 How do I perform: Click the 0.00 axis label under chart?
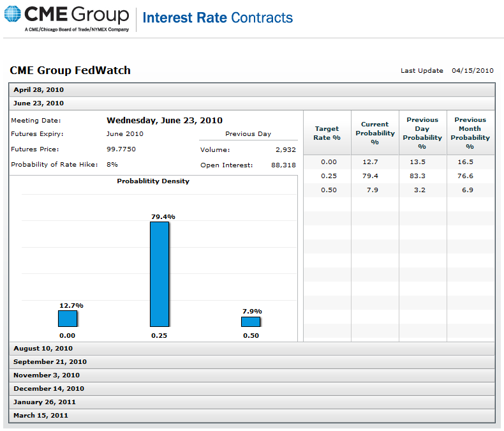coord(67,336)
